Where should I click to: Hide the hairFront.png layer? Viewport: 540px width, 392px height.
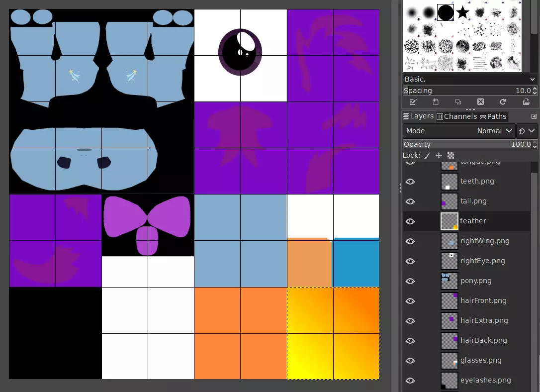[410, 301]
